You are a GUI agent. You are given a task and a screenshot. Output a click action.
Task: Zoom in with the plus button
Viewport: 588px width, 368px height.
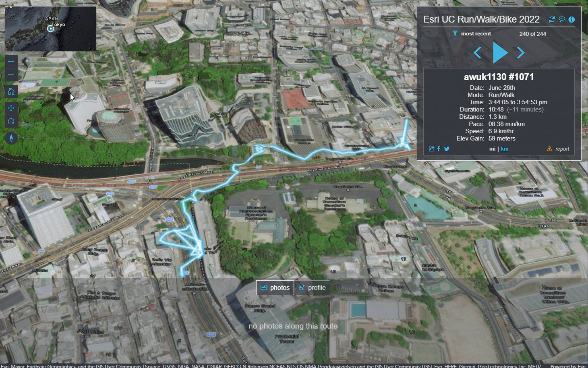tap(11, 61)
